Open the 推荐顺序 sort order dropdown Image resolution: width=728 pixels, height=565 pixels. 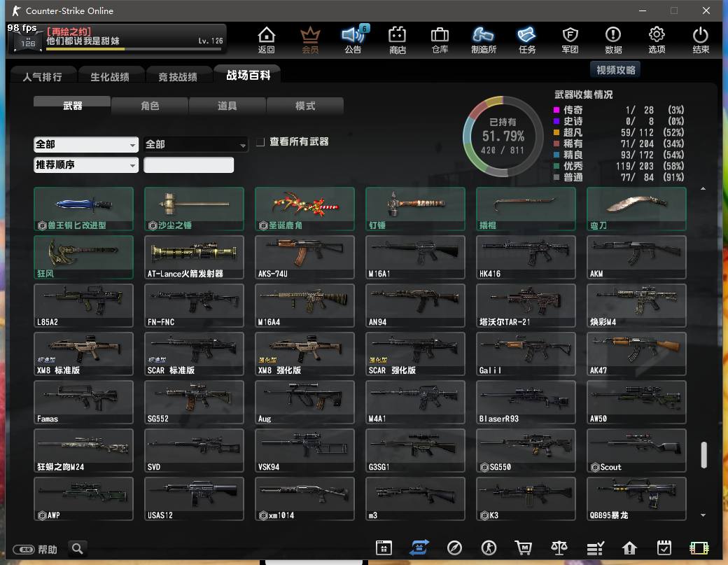[x=86, y=165]
